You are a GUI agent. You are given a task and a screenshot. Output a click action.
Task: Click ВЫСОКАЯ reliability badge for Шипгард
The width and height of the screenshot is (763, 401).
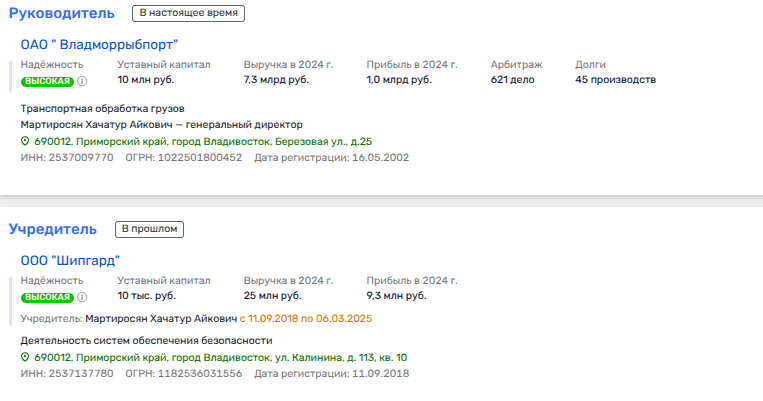(x=47, y=298)
